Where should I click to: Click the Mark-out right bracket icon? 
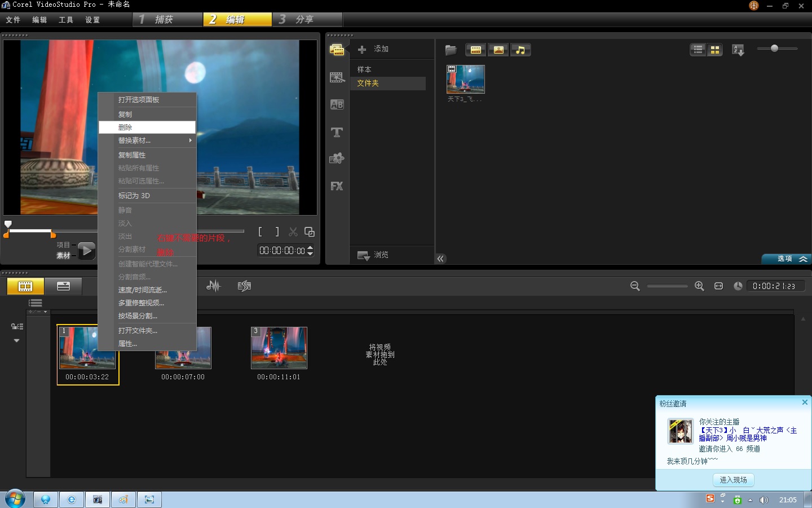pos(277,231)
